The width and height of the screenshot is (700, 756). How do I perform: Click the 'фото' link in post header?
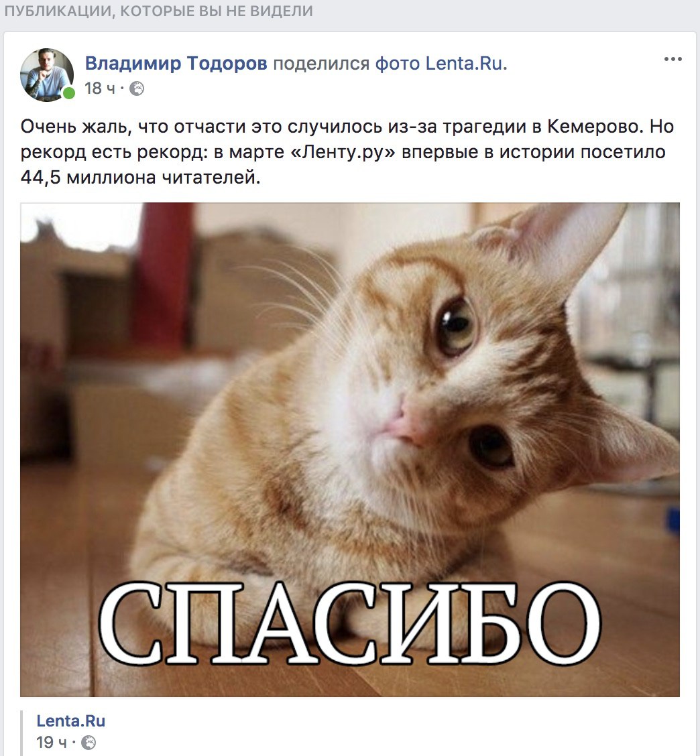397,63
